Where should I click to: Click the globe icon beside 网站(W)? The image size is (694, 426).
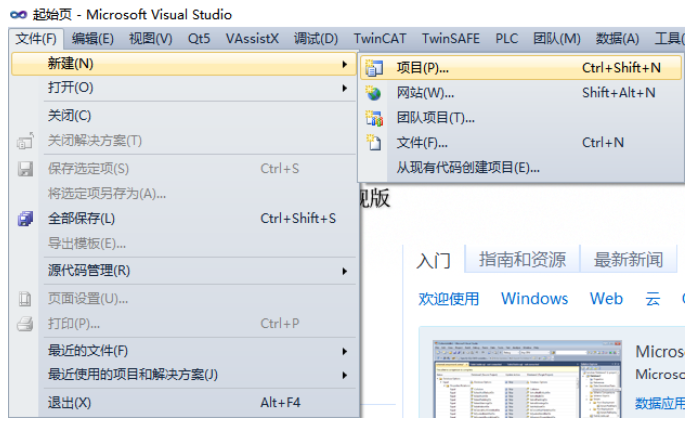coord(374,93)
